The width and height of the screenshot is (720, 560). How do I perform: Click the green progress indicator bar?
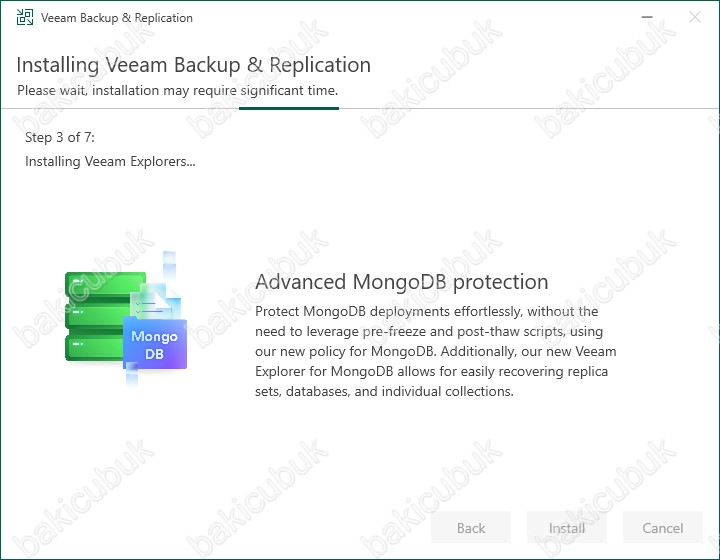pyautogui.click(x=289, y=108)
